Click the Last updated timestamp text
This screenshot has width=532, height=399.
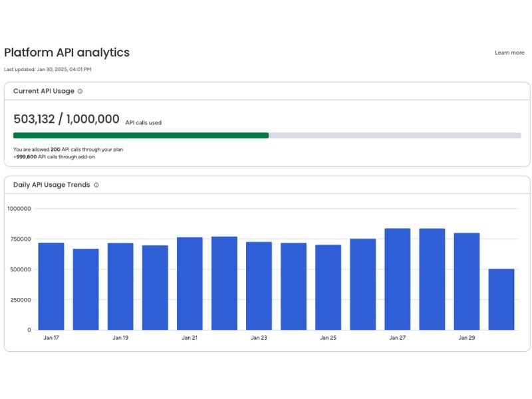pos(47,69)
